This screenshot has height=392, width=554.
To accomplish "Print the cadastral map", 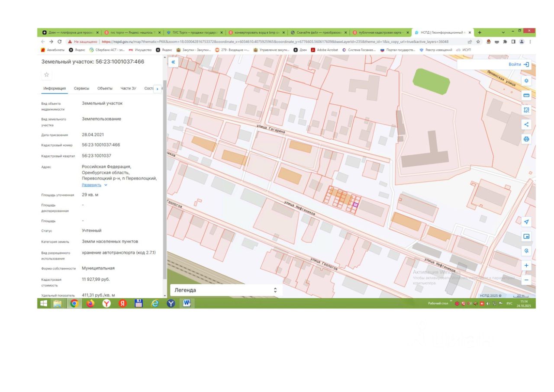I will (x=526, y=139).
